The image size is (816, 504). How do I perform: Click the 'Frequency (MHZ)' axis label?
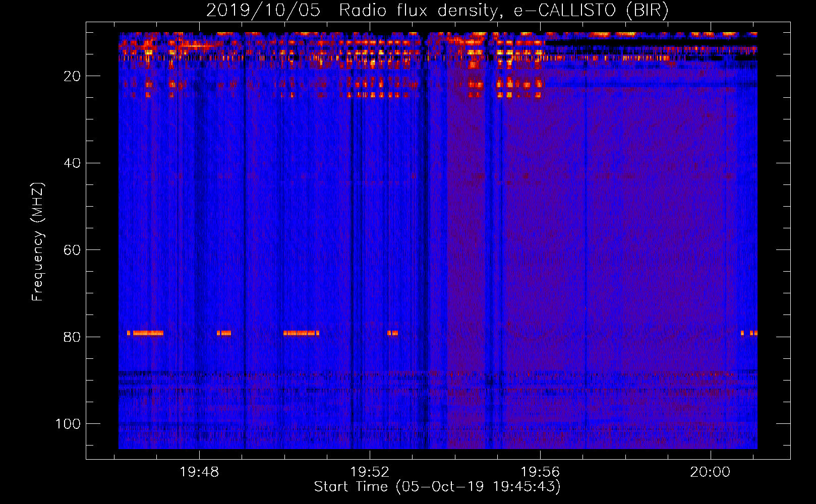pos(38,241)
